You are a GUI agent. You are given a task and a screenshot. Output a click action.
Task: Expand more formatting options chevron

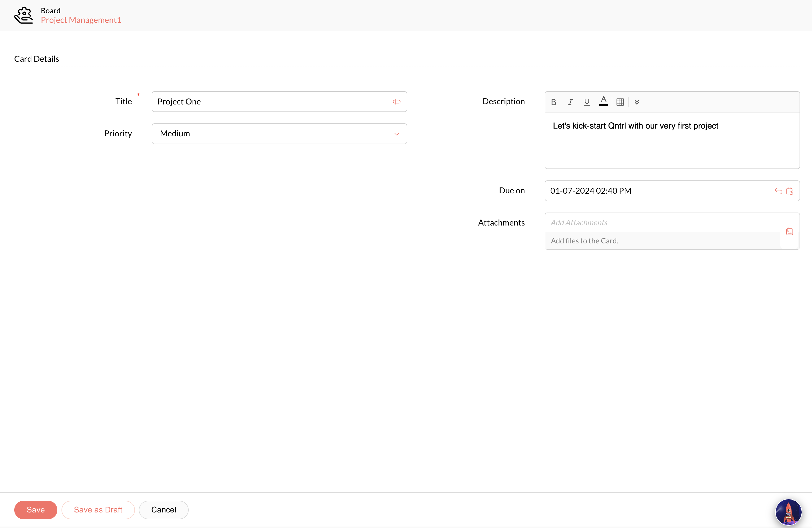[636, 102]
